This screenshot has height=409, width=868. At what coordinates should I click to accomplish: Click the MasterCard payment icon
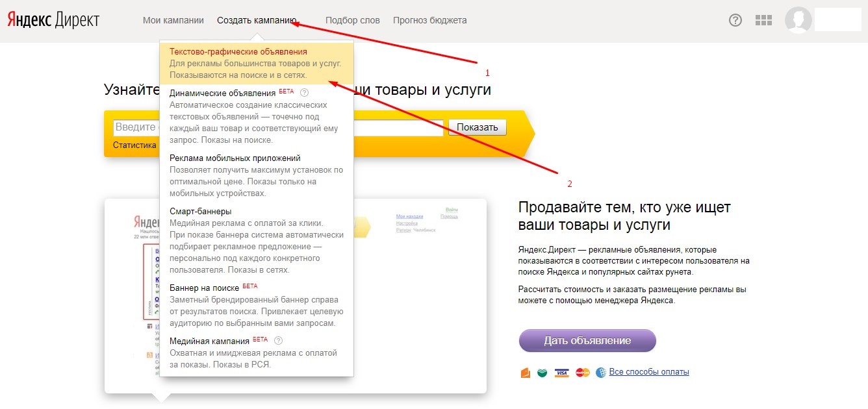point(583,373)
